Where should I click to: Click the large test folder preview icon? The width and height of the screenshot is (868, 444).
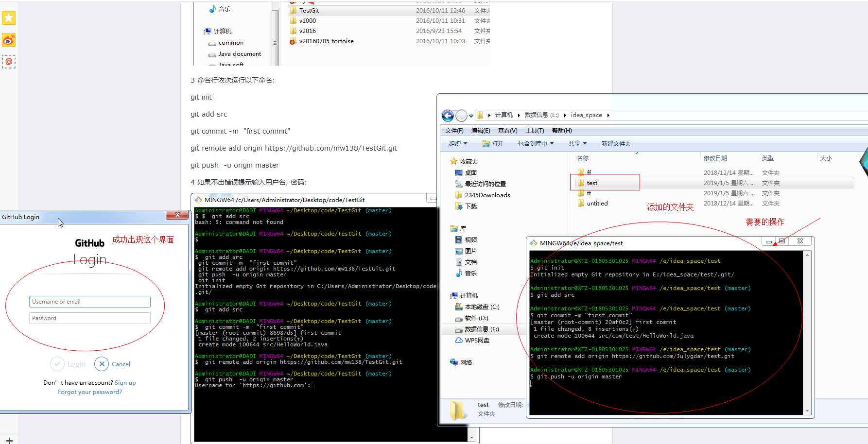[x=458, y=410]
